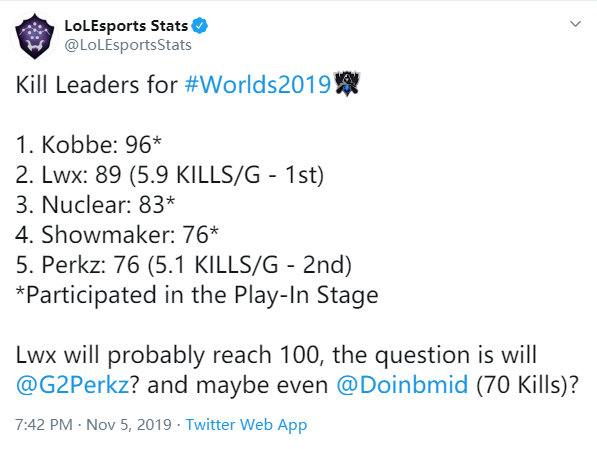Click the blue verified badge icon
The height and width of the screenshot is (449, 597).
200,26
